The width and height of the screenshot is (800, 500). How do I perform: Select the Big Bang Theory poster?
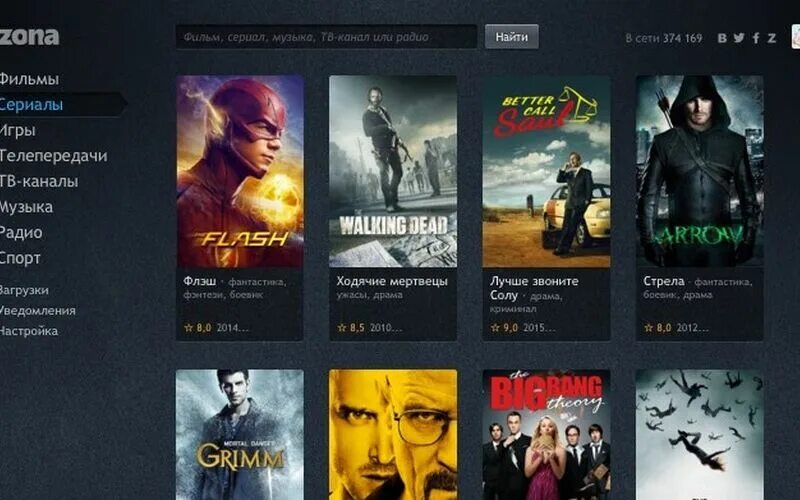[x=546, y=435]
